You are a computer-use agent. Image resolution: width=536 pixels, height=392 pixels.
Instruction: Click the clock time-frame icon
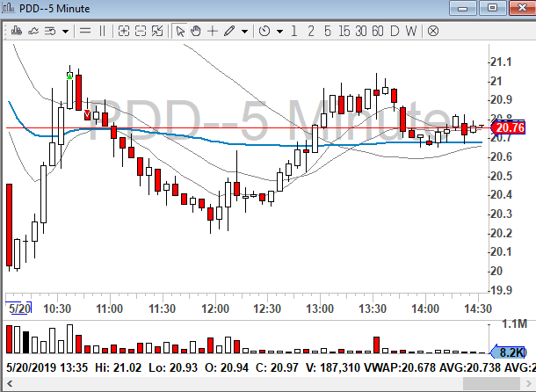(x=264, y=32)
